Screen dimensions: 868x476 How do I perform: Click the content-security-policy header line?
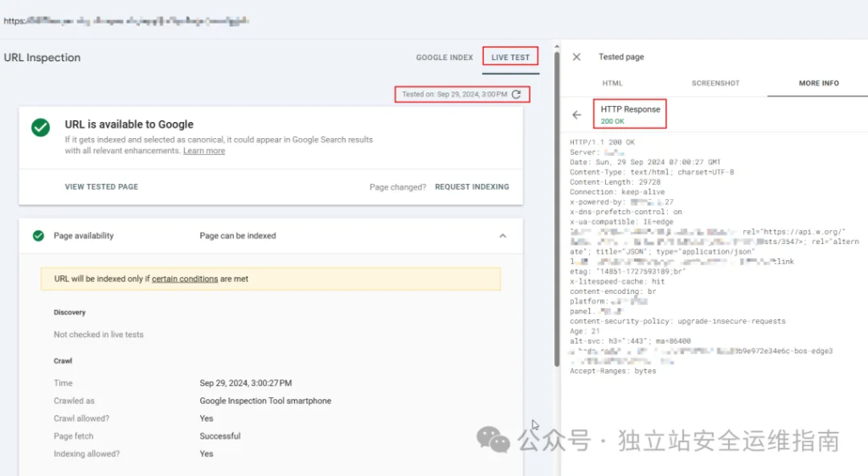[x=677, y=321]
